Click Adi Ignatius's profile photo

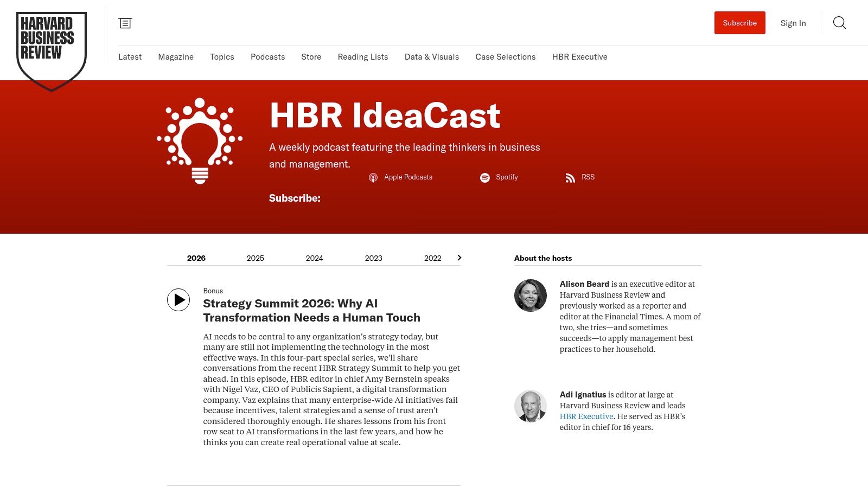click(x=530, y=406)
